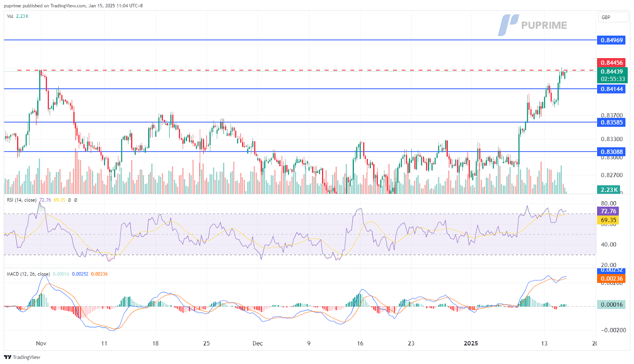Click the 02:55:33 countdown timer

coord(612,79)
